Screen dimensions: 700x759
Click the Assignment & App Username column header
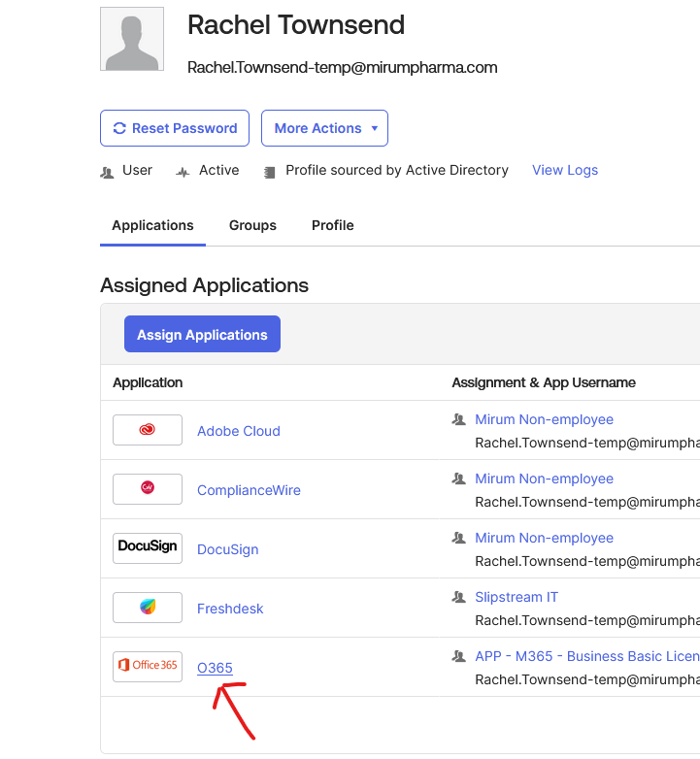(x=544, y=382)
